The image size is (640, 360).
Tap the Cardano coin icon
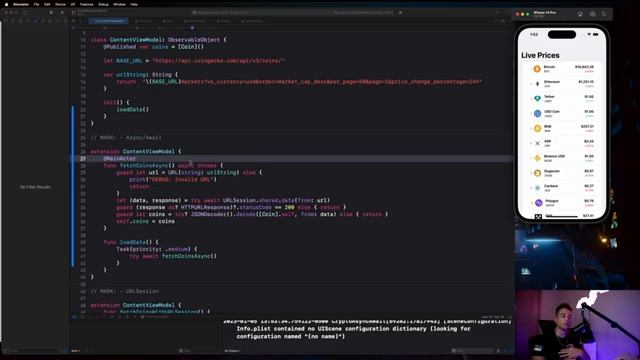(537, 188)
